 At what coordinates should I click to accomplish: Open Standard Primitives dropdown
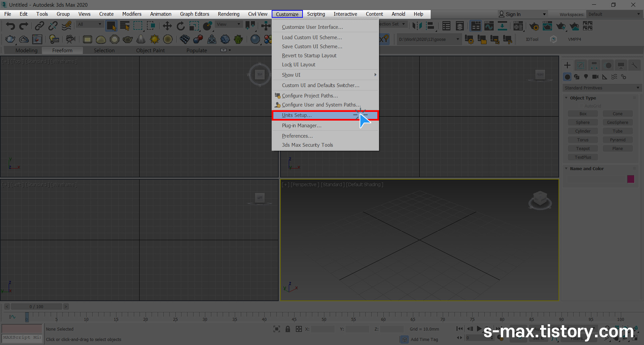coord(602,88)
